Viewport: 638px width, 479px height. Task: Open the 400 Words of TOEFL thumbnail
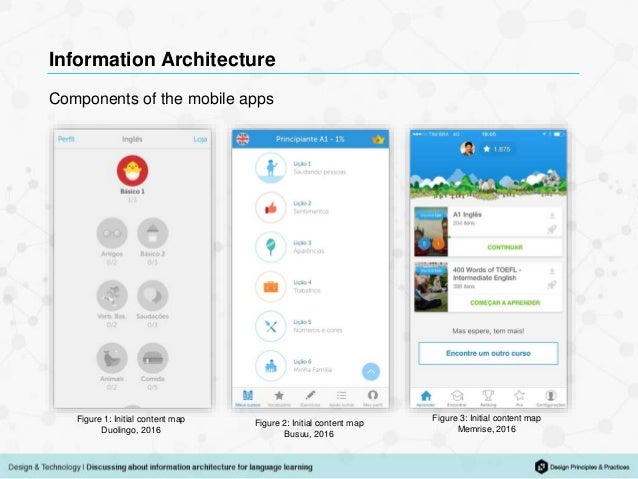tap(431, 287)
